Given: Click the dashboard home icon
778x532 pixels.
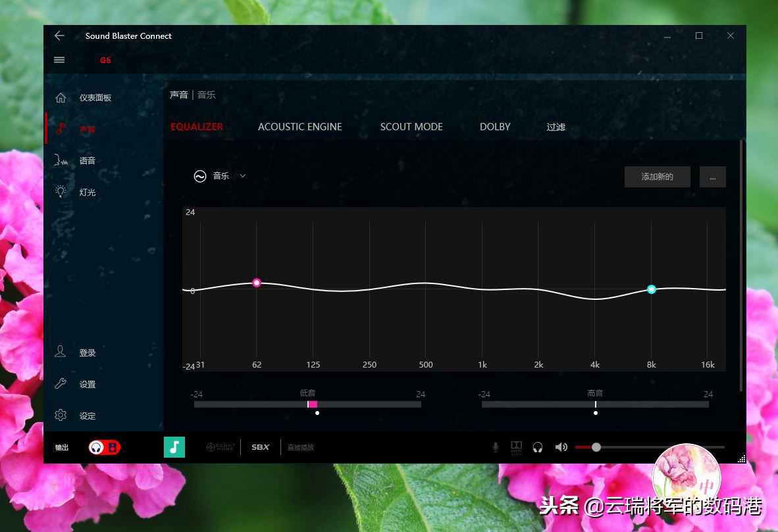Looking at the screenshot, I should pos(61,98).
